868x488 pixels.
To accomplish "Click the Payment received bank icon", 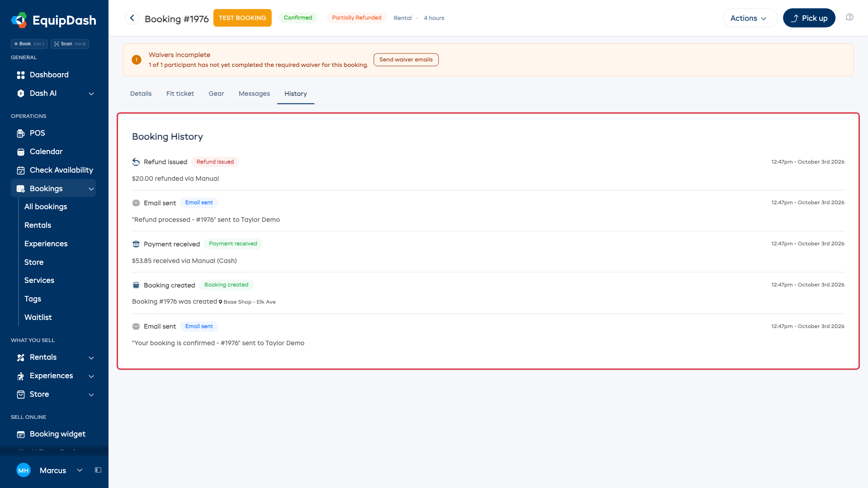I will pyautogui.click(x=136, y=244).
